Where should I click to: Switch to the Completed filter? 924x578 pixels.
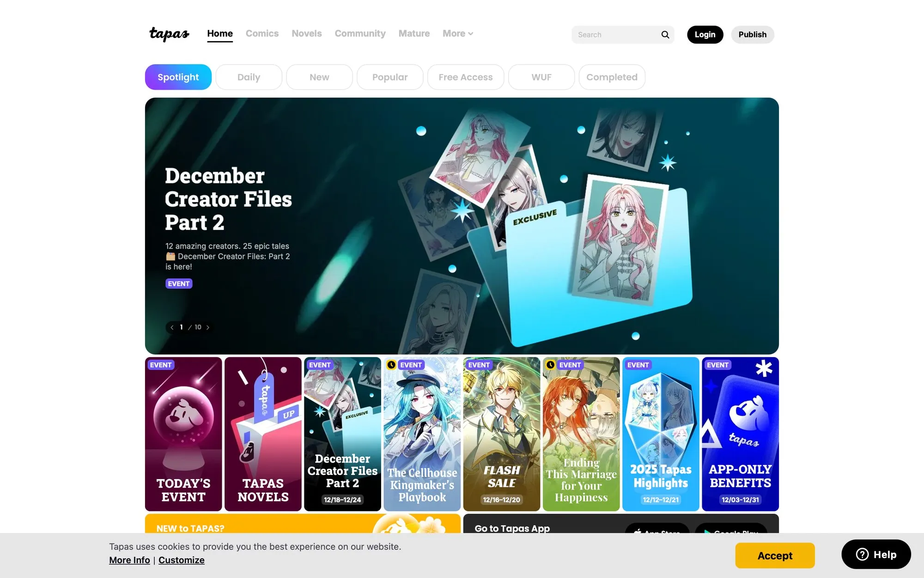[612, 77]
